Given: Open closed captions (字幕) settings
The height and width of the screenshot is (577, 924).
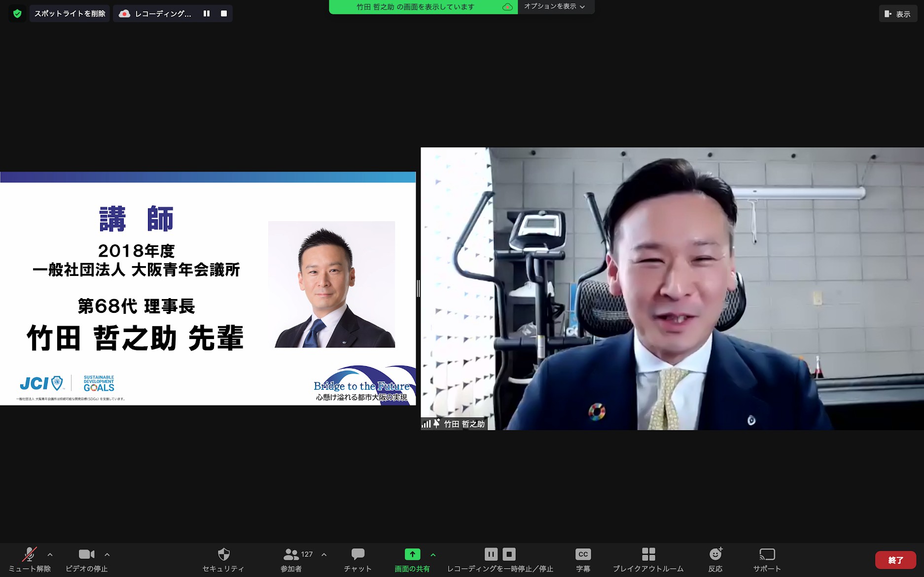Looking at the screenshot, I should pyautogui.click(x=583, y=559).
